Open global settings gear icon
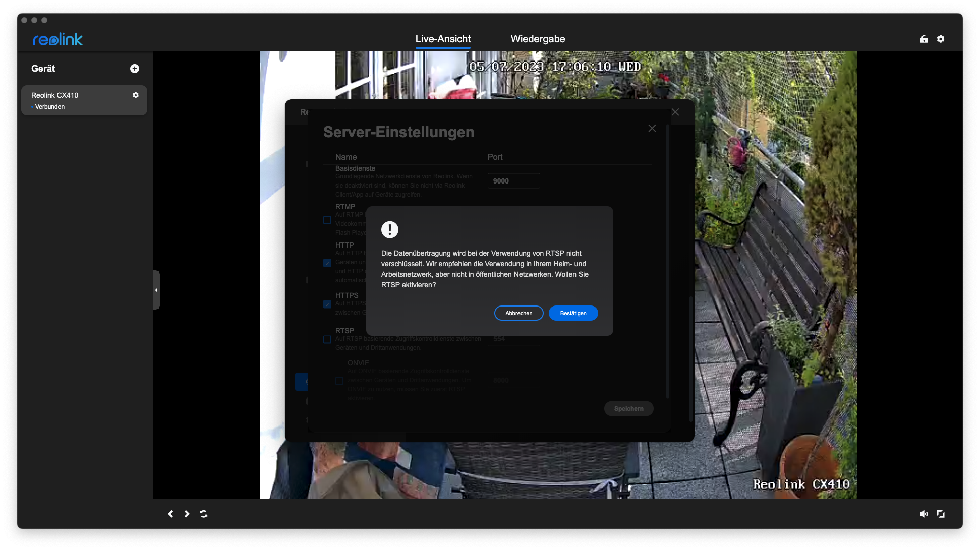Screen dimensions: 980x550 [x=941, y=39]
